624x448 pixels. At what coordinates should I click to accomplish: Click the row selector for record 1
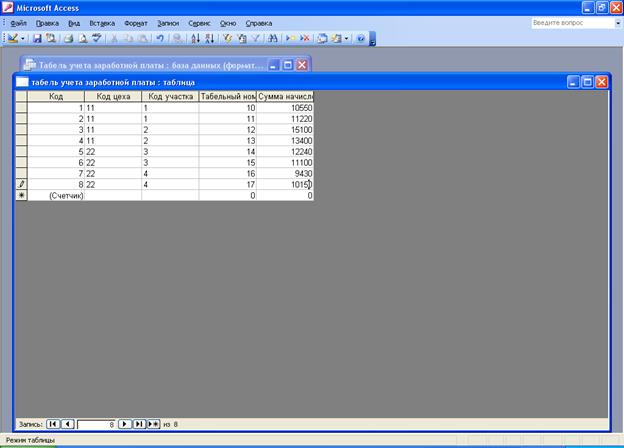coord(21,107)
